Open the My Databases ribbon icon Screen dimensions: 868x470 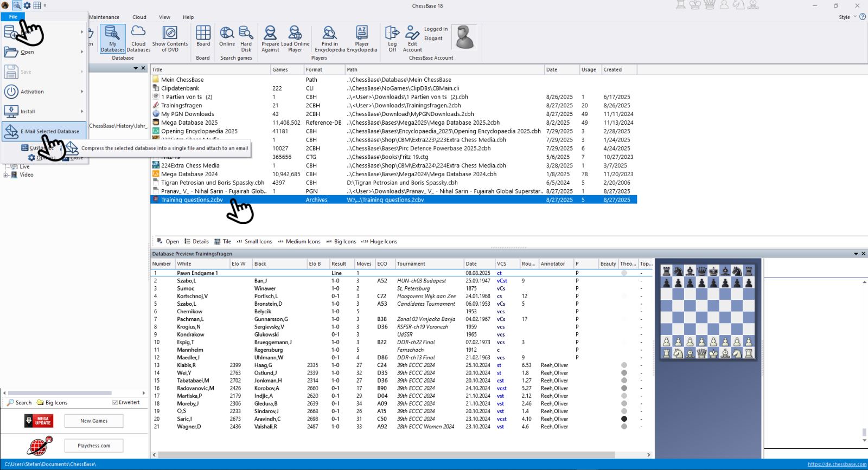point(112,38)
